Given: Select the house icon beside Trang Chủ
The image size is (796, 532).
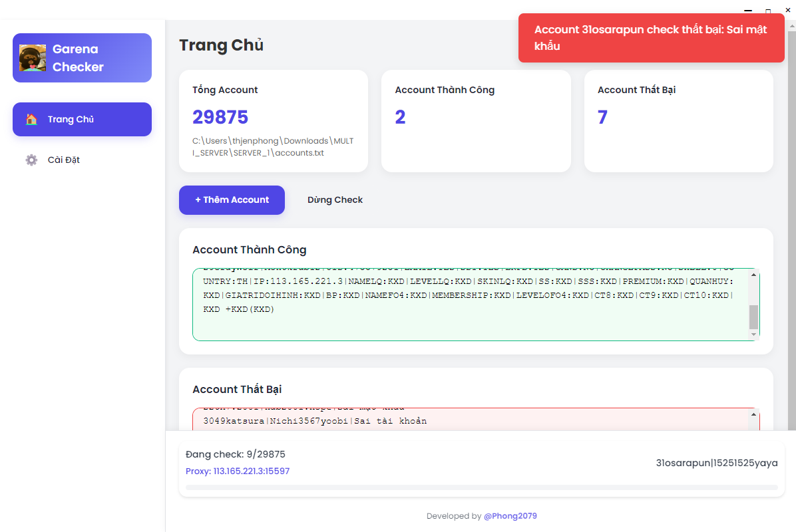Looking at the screenshot, I should tap(31, 119).
